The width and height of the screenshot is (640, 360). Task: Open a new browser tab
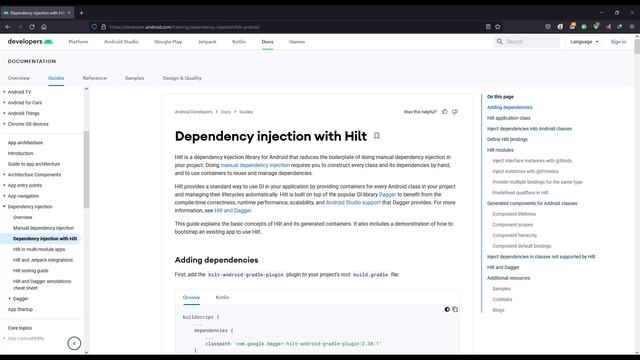coord(82,13)
